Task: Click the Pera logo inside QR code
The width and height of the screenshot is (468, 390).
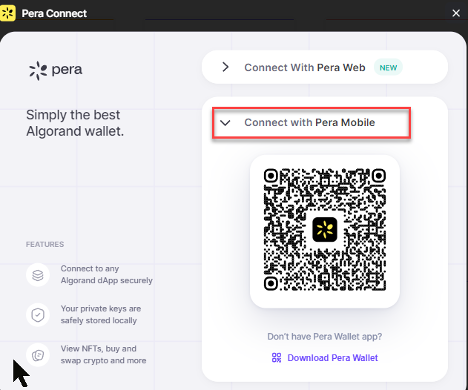Action: [325, 230]
